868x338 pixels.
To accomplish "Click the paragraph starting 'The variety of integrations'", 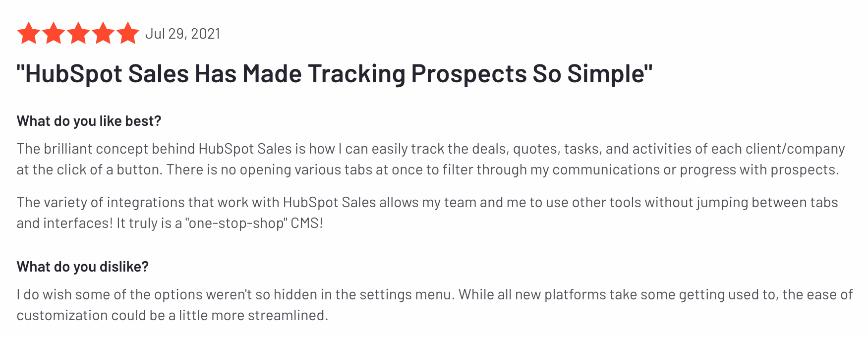I will click(x=427, y=213).
